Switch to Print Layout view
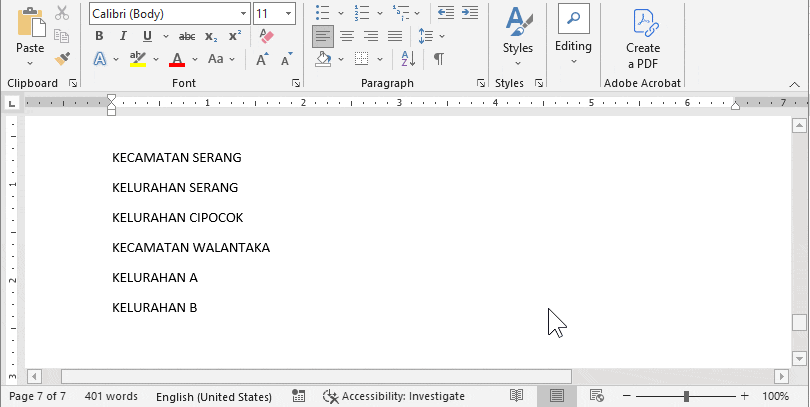This screenshot has height=407, width=810. 556,396
